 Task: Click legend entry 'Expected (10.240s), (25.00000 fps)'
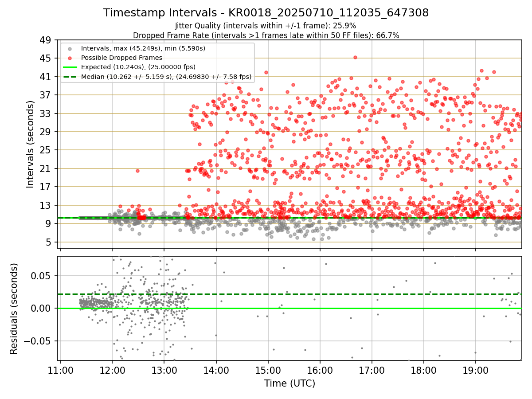[139, 67]
